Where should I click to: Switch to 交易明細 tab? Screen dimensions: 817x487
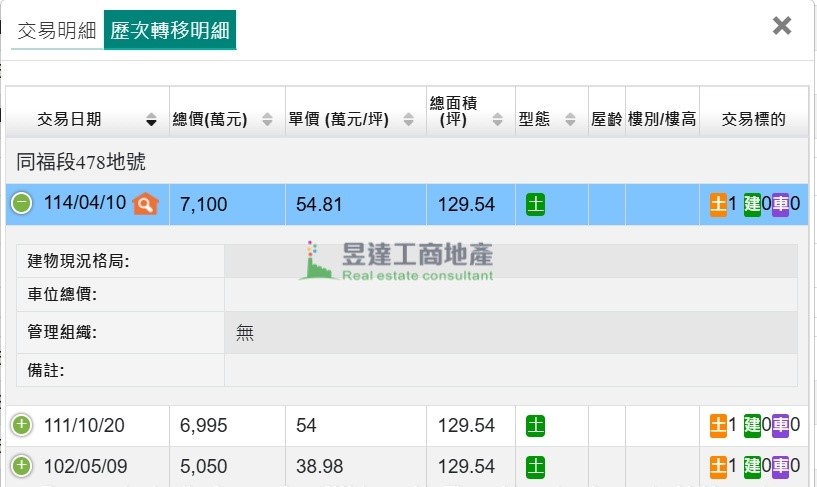click(56, 30)
